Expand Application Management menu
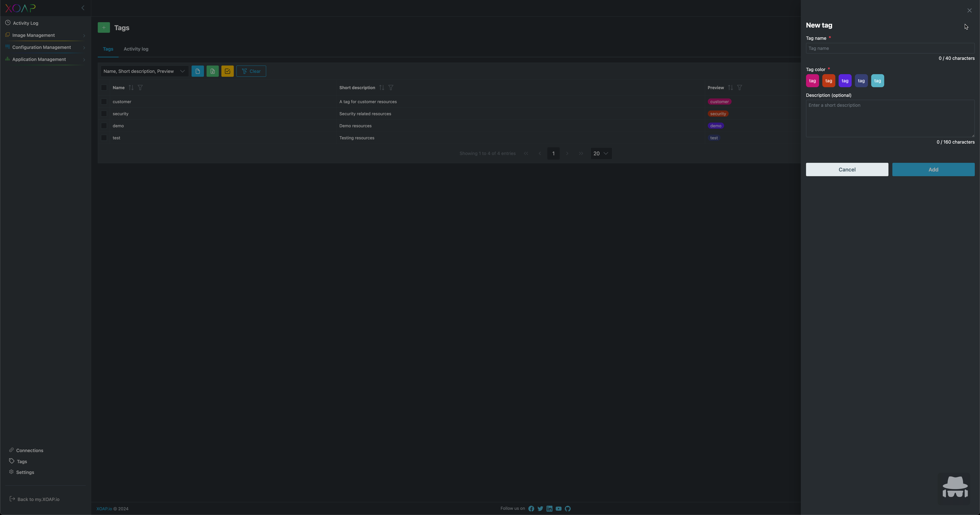This screenshot has width=980, height=515. 45,59
